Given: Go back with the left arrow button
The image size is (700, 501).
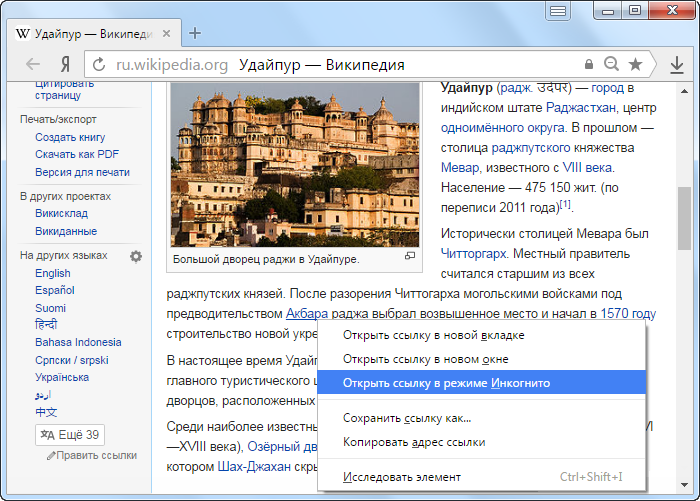Looking at the screenshot, I should pos(33,64).
